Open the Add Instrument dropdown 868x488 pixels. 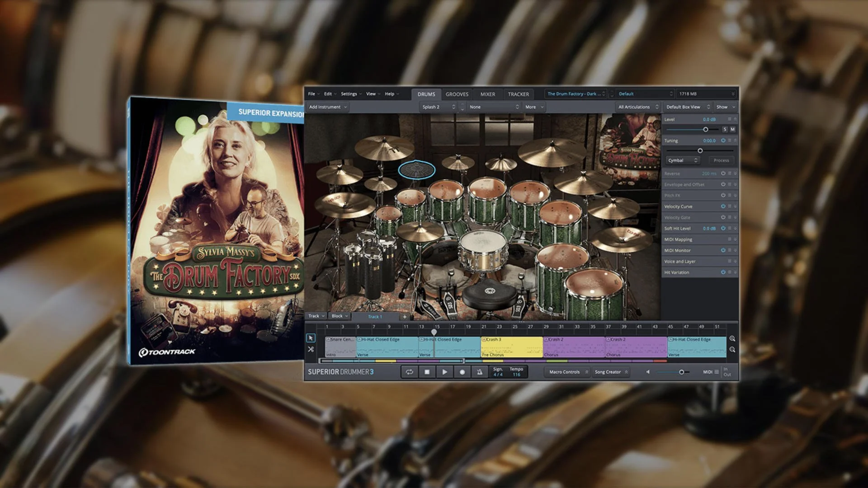click(327, 107)
